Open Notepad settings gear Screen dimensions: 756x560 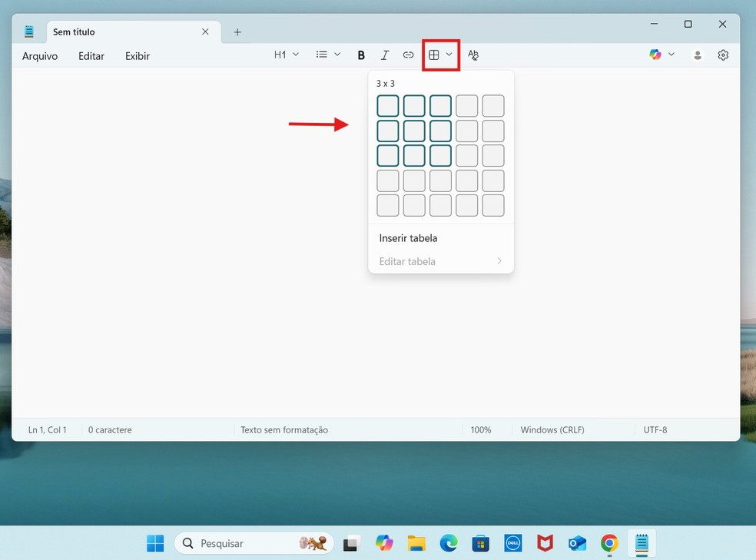pos(723,55)
